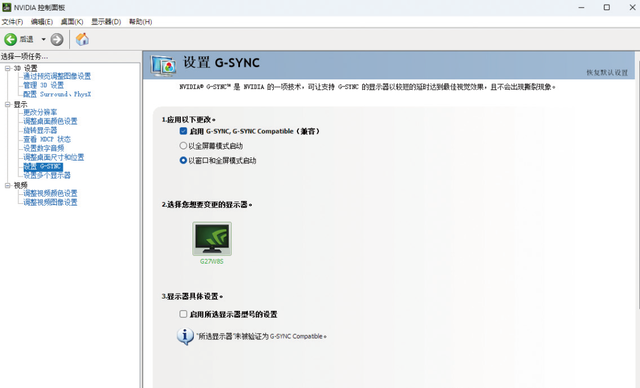Open the 桌面(K) menu
The image size is (640, 388).
pos(72,22)
